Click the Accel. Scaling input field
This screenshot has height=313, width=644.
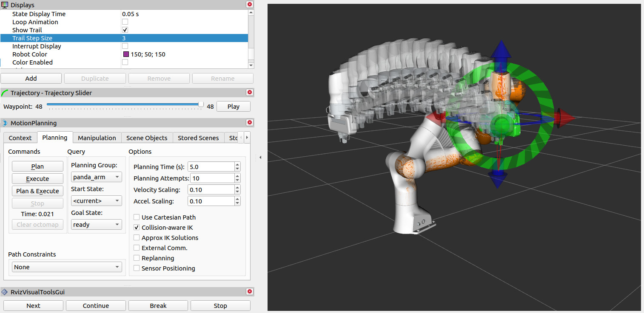click(211, 201)
